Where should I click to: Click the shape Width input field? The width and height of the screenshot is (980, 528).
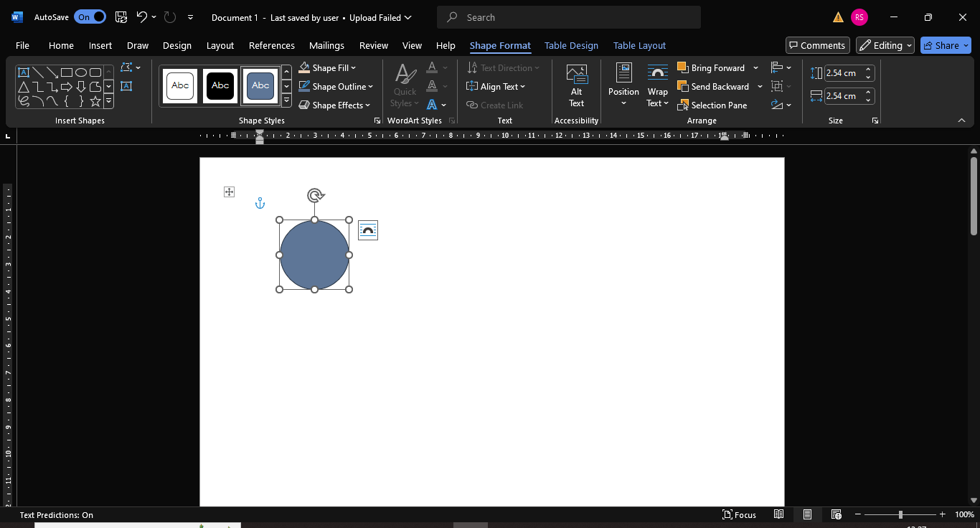pos(843,95)
